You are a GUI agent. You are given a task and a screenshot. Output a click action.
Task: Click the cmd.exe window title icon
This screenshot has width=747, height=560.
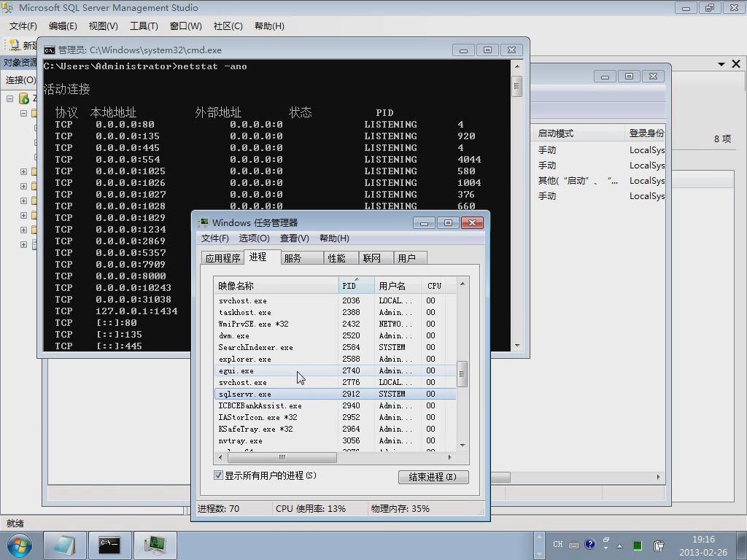pos(49,50)
